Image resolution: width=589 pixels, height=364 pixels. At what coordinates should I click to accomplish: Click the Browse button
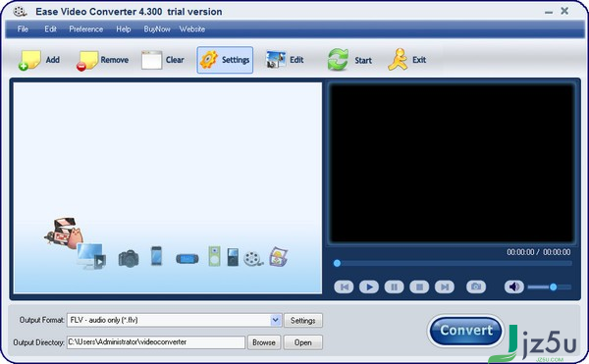[264, 342]
